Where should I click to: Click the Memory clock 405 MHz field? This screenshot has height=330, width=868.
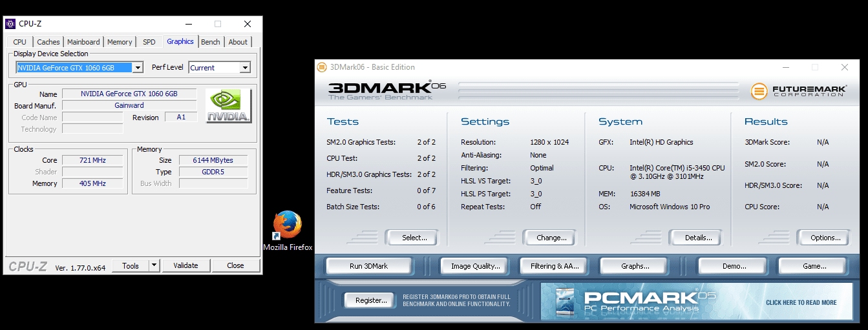coord(92,183)
